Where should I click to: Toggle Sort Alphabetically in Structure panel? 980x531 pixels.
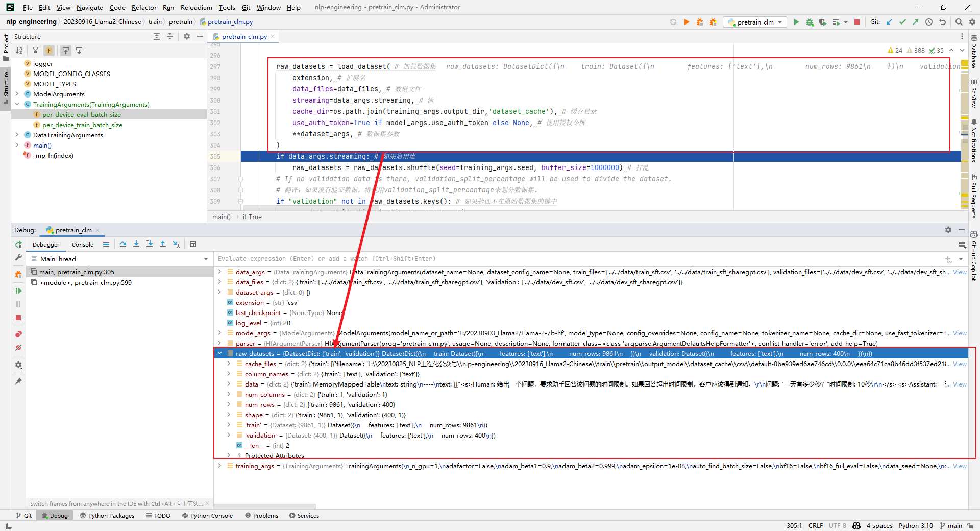pos(19,51)
